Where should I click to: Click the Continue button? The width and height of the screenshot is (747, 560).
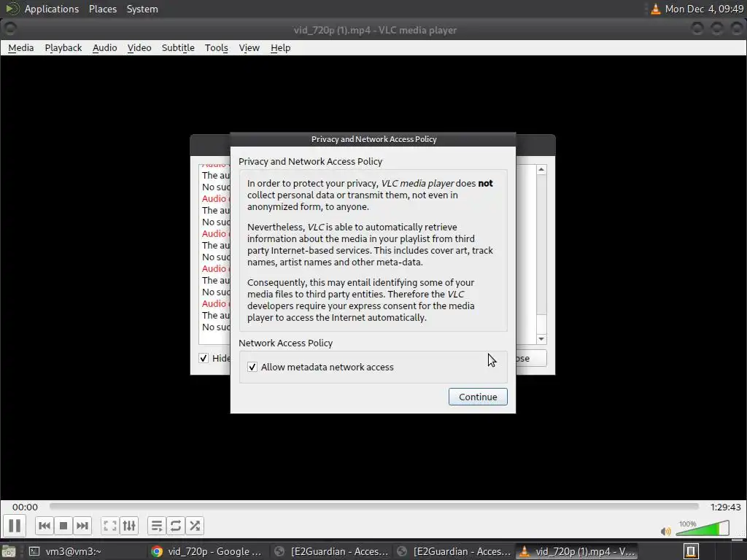click(478, 397)
